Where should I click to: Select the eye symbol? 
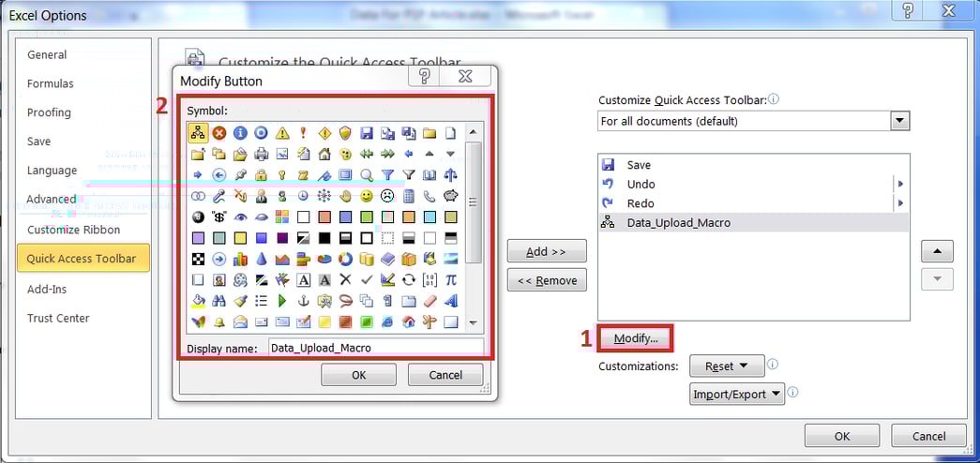(x=240, y=217)
